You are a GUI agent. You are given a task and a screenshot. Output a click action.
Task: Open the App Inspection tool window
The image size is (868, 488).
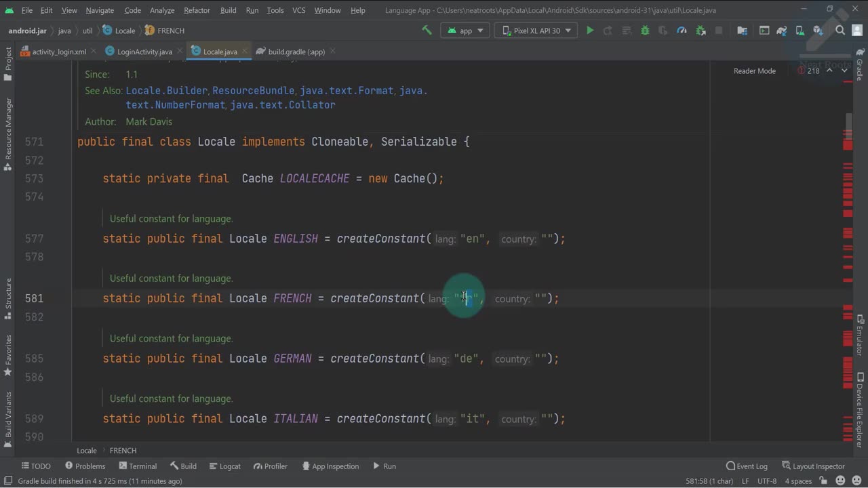click(x=330, y=466)
